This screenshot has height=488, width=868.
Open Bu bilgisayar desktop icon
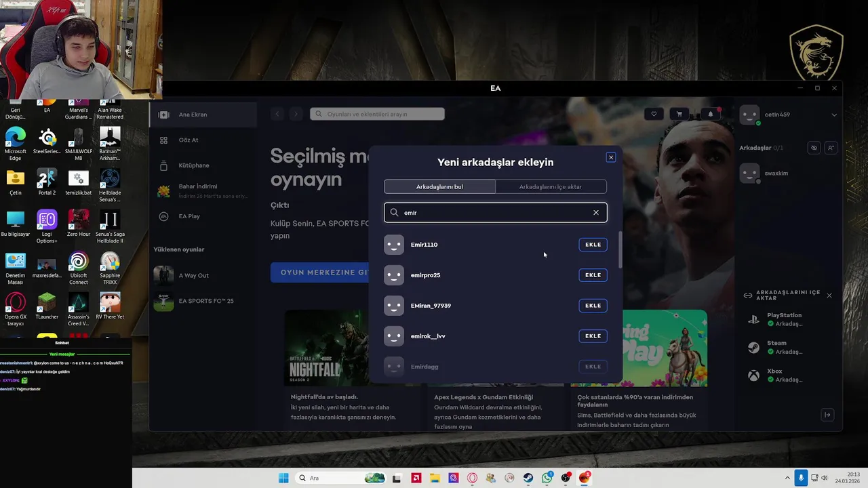[x=15, y=223]
